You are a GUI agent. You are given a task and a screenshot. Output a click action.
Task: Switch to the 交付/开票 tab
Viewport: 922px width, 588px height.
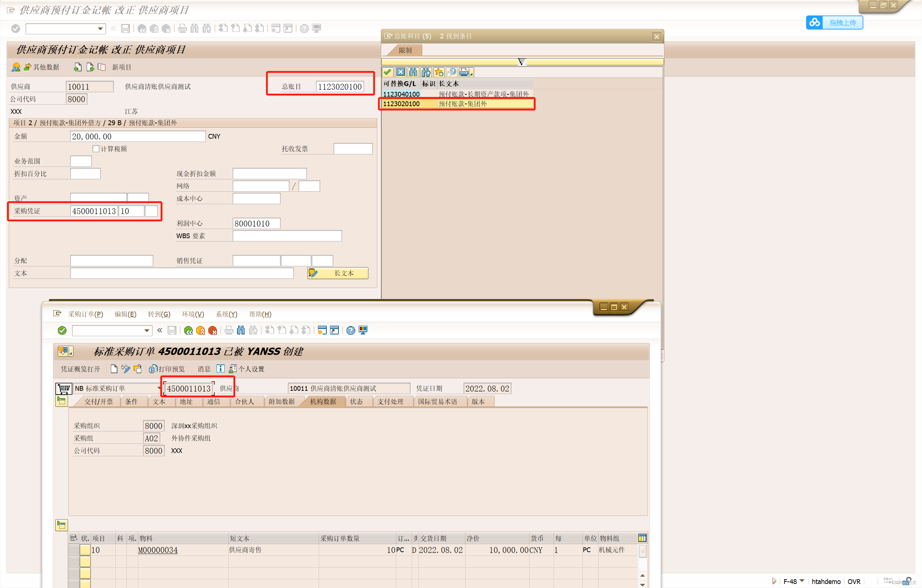click(x=98, y=401)
